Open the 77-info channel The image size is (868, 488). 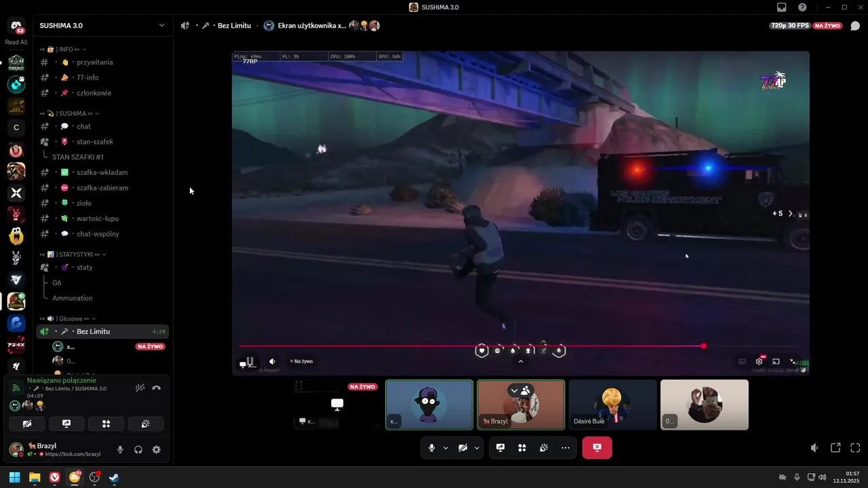point(102,77)
